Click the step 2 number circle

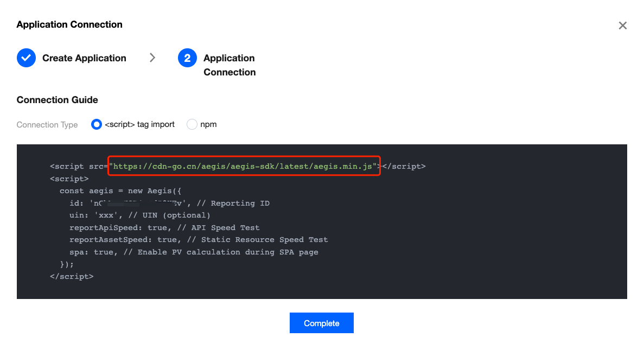coord(187,58)
